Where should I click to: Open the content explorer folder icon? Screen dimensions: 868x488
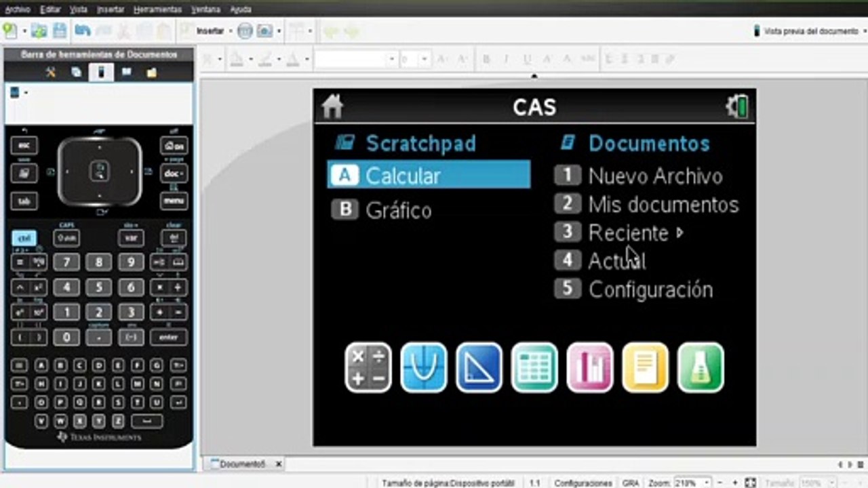tap(152, 73)
